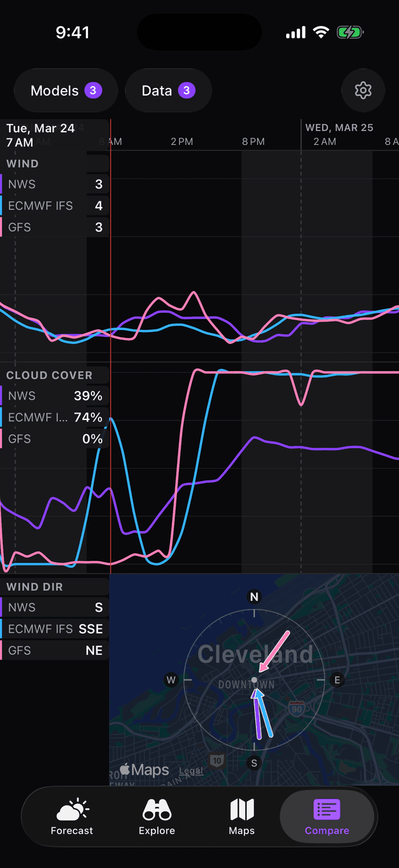
Task: Tap the cellular signal bars
Action: pyautogui.click(x=296, y=32)
